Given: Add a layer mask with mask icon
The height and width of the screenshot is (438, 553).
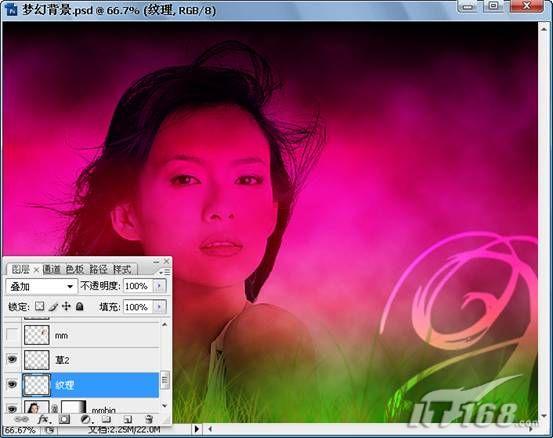Looking at the screenshot, I should (64, 419).
